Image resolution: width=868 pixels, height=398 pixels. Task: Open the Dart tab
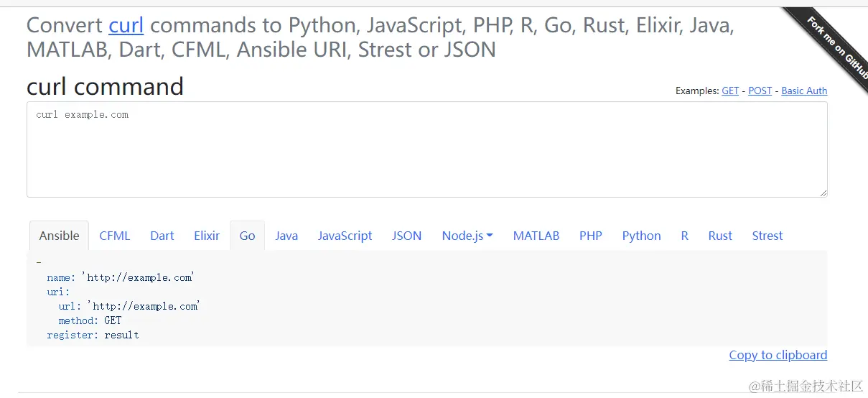162,236
